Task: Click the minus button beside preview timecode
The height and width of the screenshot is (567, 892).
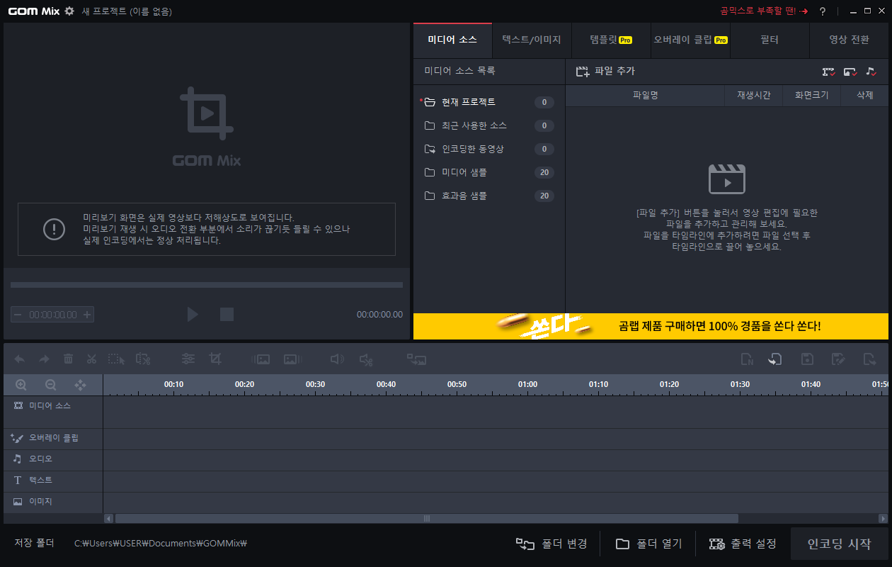Action: click(x=18, y=314)
